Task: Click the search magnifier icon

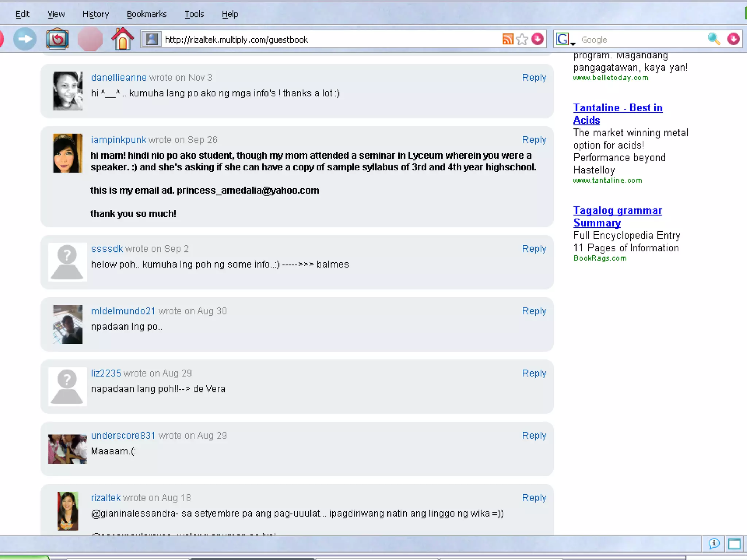Action: point(713,39)
